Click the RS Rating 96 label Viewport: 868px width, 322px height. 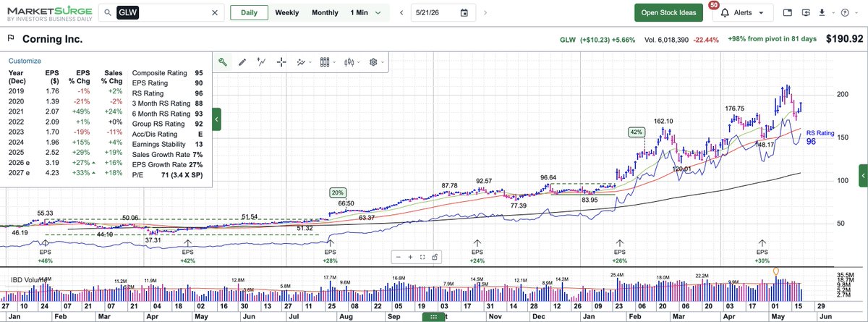tap(820, 137)
